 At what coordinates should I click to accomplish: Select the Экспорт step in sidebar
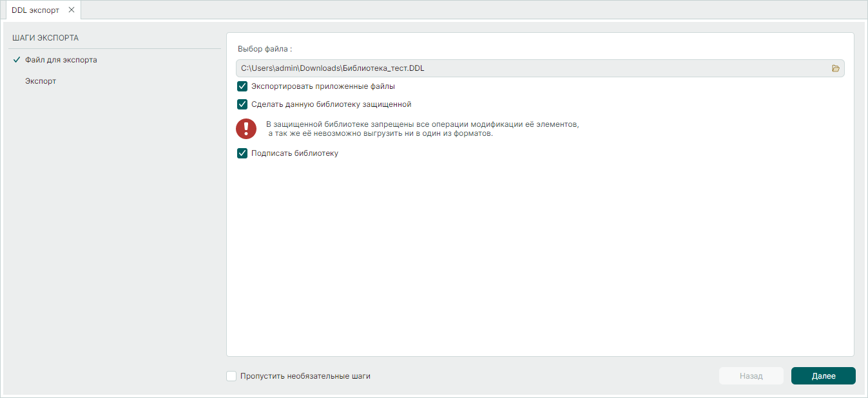pos(41,81)
